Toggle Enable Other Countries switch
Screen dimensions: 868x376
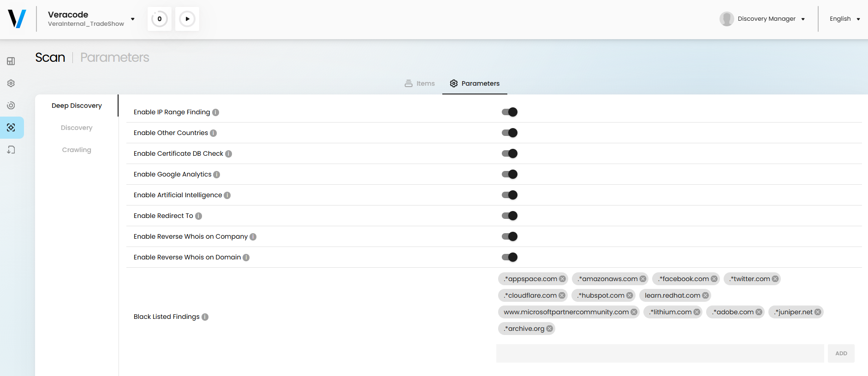pyautogui.click(x=510, y=133)
